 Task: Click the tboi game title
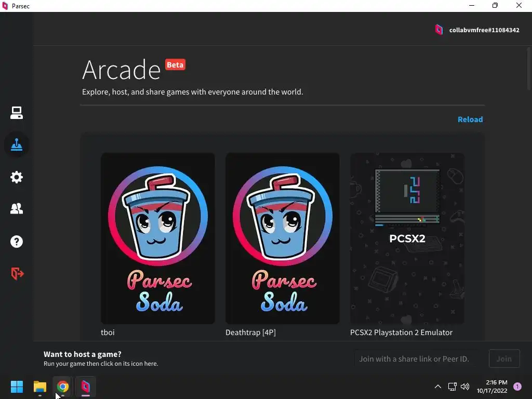click(x=108, y=332)
